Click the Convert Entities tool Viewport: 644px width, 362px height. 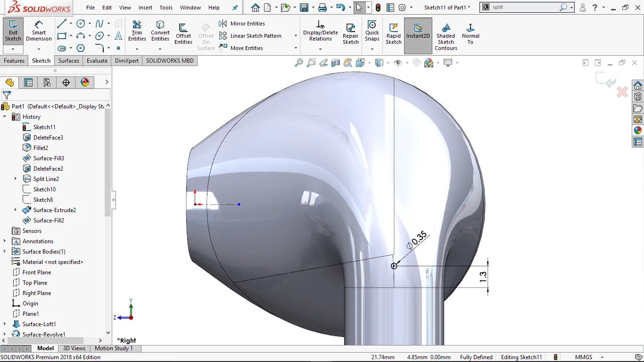(x=160, y=31)
